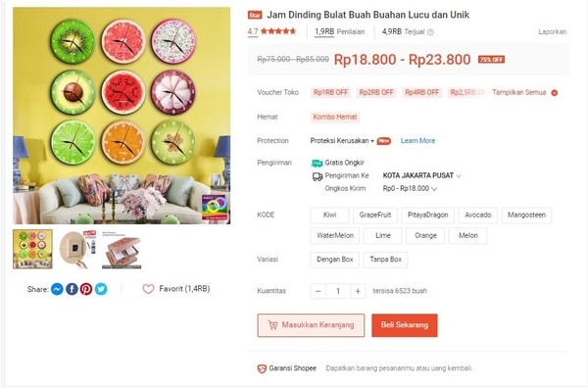The height and width of the screenshot is (388, 588).
Task: Expand Tampilkan Semua vouchers
Action: [x=524, y=93]
